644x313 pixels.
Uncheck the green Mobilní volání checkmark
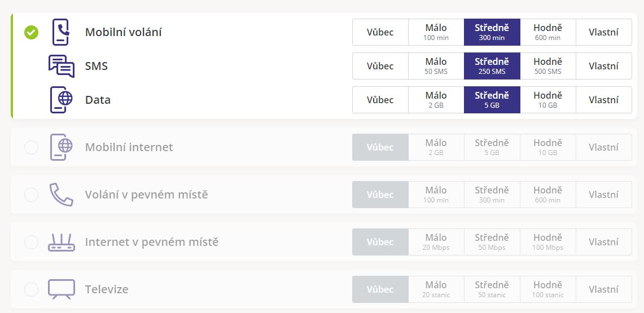[31, 32]
